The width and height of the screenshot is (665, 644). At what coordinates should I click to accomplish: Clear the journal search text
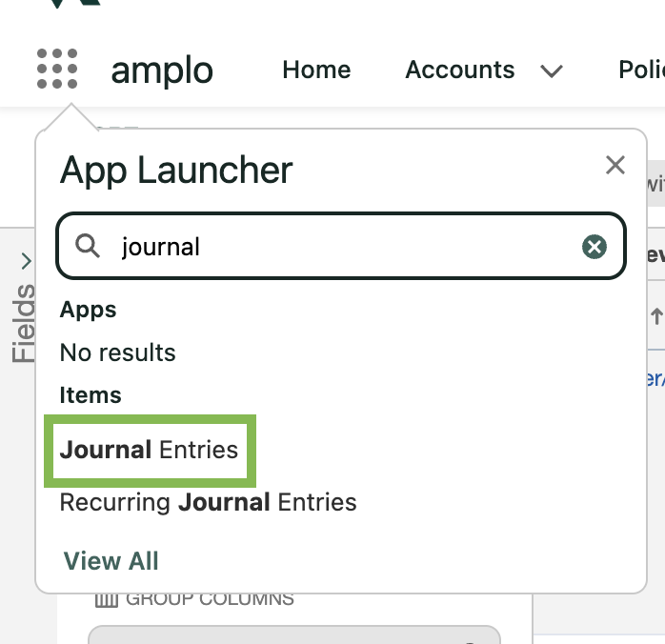[594, 247]
